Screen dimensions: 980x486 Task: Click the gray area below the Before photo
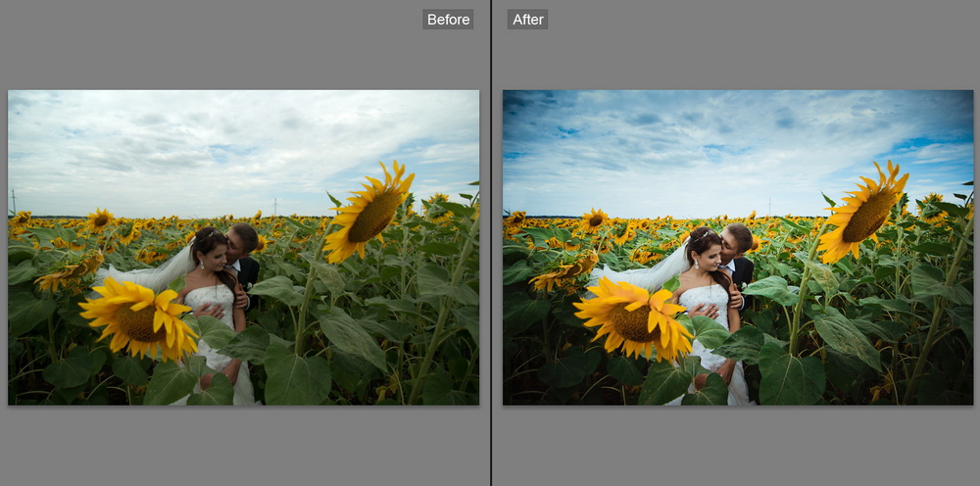coord(243,446)
